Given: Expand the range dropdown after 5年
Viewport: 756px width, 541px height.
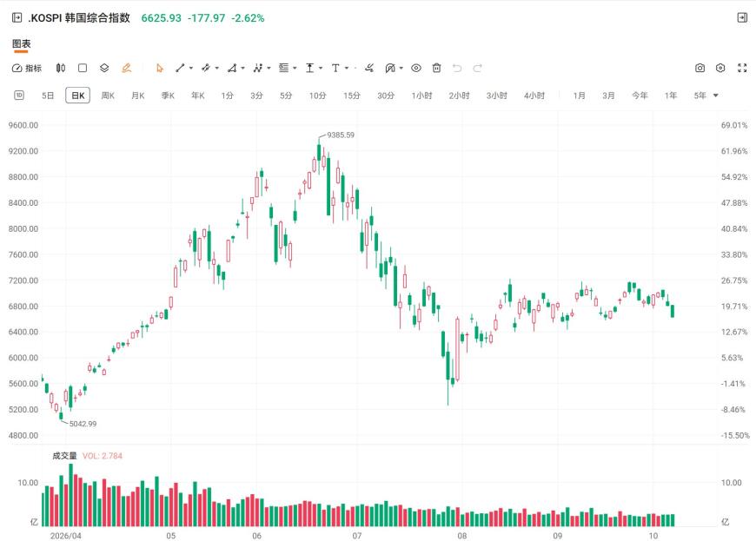Looking at the screenshot, I should tap(716, 96).
